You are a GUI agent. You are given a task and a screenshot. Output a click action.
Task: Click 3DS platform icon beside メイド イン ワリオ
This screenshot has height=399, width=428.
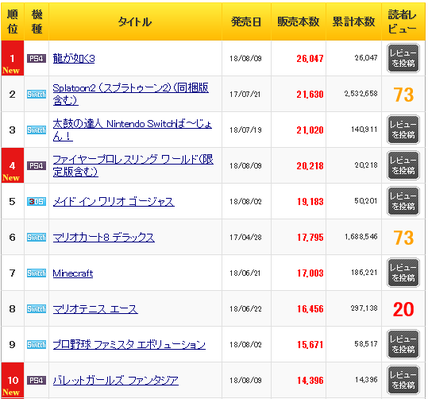coord(36,201)
